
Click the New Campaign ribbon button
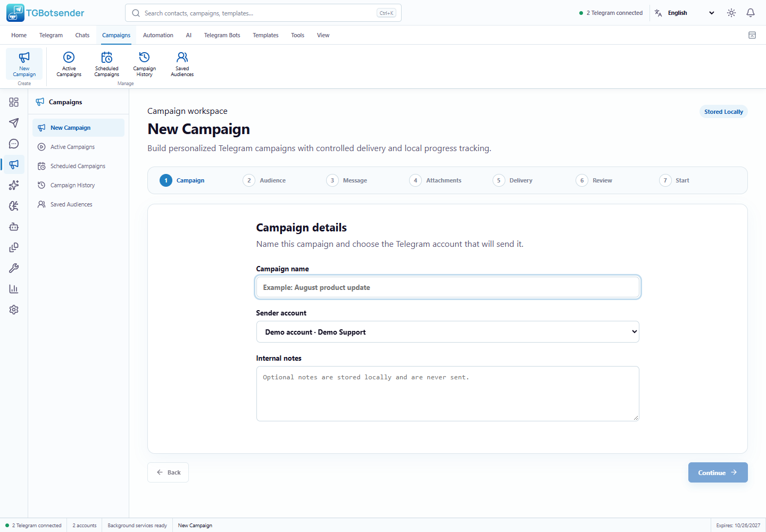24,64
